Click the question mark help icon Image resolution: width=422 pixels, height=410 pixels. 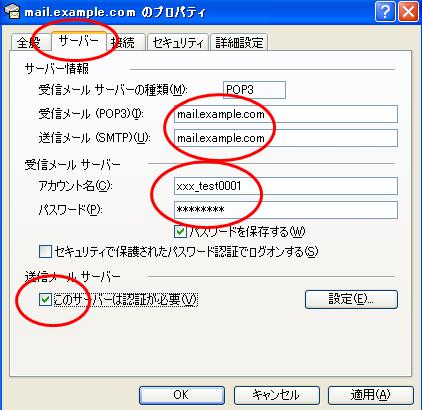point(385,12)
